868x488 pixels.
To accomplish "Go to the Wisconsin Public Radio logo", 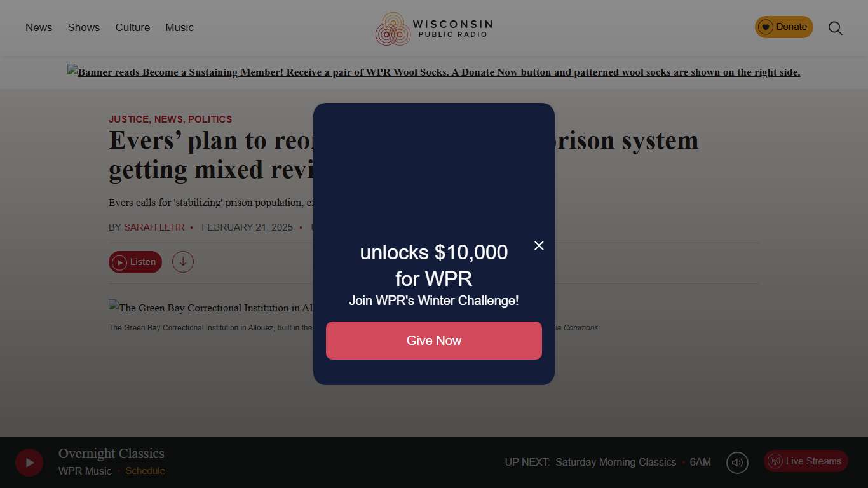I will point(434,29).
